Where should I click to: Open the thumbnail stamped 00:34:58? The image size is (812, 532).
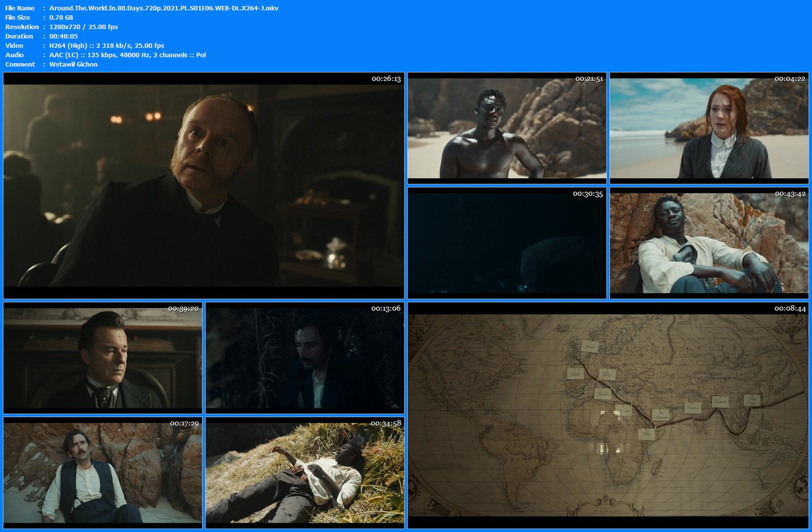tap(305, 472)
